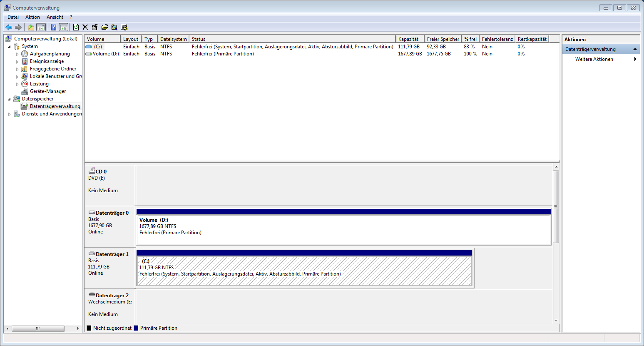Sort by the Kapazität column header

click(410, 39)
